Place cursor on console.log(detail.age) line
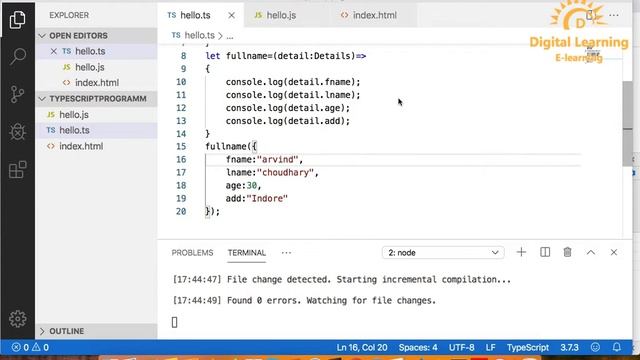This screenshot has width=640, height=360. point(288,108)
